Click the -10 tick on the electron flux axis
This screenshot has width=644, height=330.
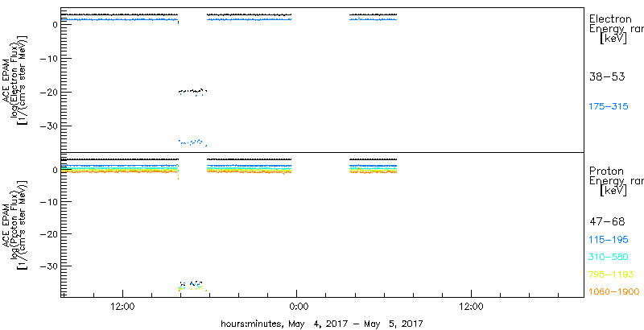click(x=48, y=58)
